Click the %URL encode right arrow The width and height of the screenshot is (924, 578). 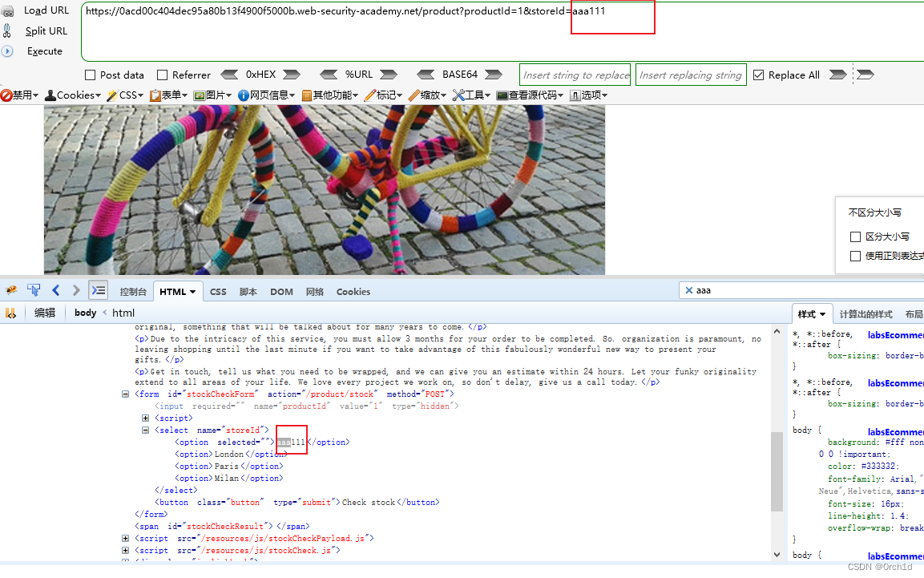389,75
